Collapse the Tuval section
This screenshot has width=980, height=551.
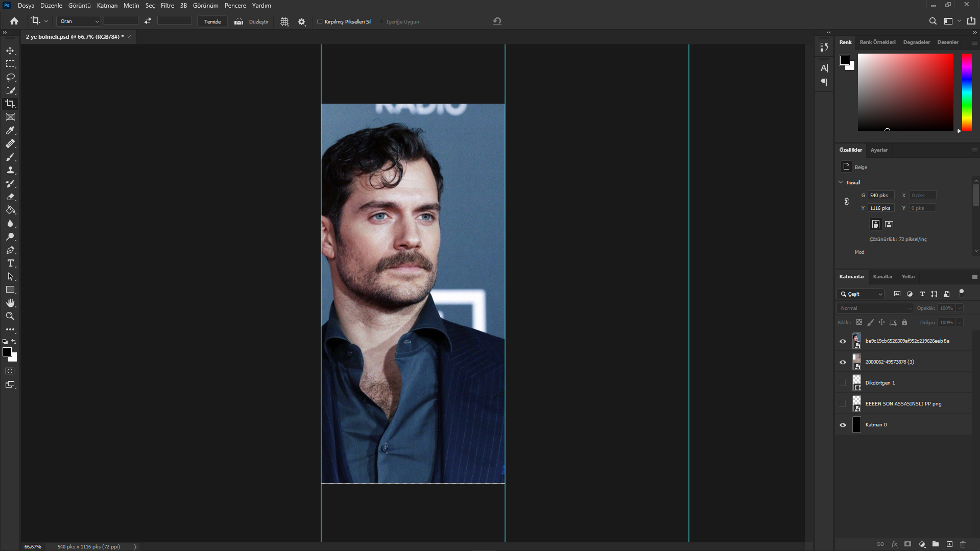(841, 182)
